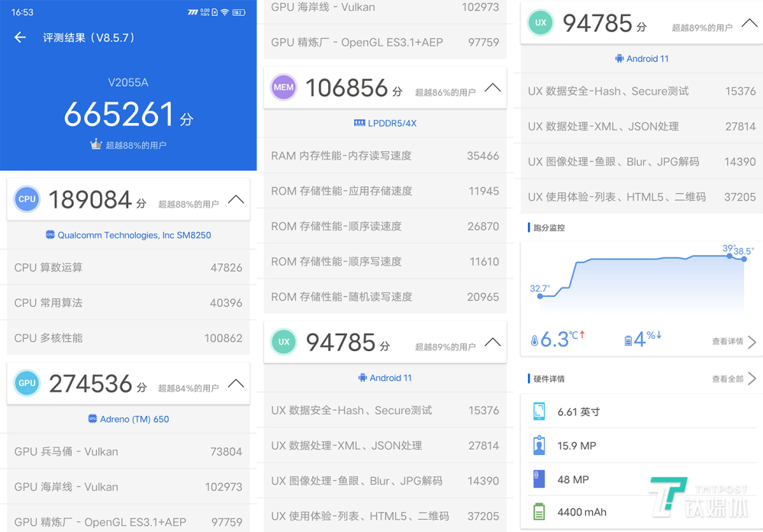The width and height of the screenshot is (763, 532).
Task: Tap the green battery icon for 4400 mAh
Action: click(x=539, y=511)
